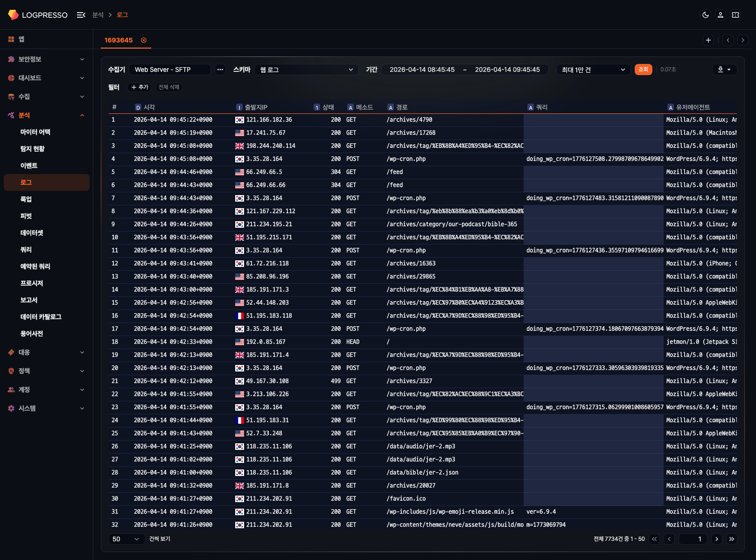Expand the 보안정보 sidebar section

(46, 59)
